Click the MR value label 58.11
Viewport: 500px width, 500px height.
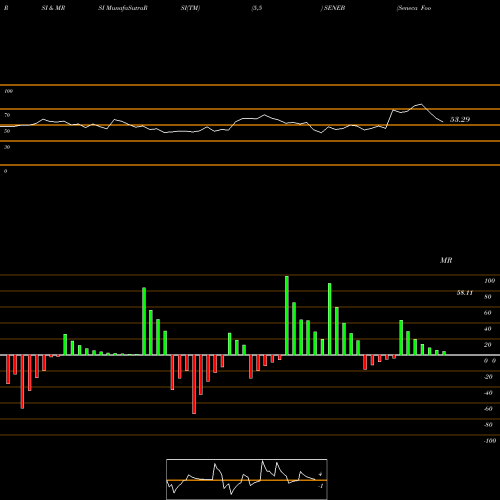tap(464, 293)
